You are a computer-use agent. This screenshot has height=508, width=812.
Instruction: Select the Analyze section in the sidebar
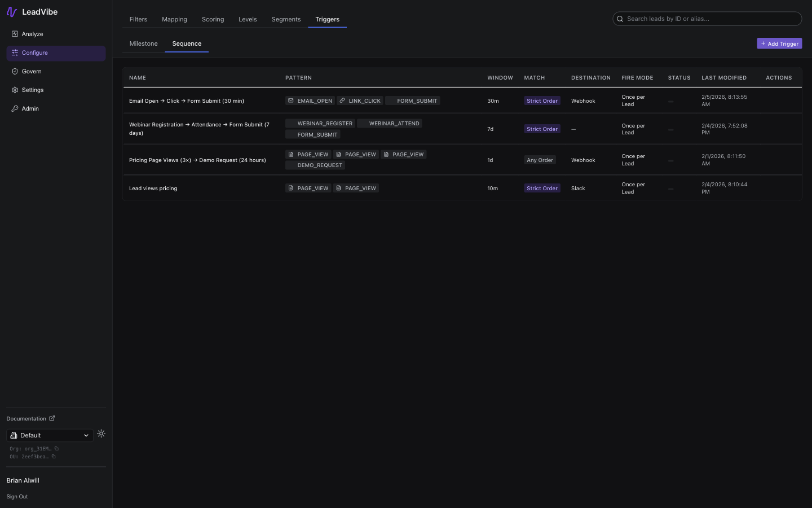click(32, 34)
